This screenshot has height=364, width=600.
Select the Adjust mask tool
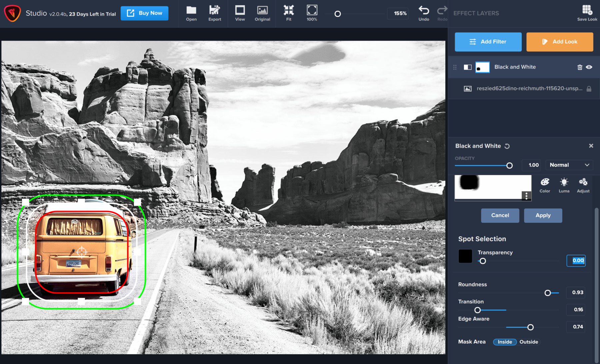point(583,185)
